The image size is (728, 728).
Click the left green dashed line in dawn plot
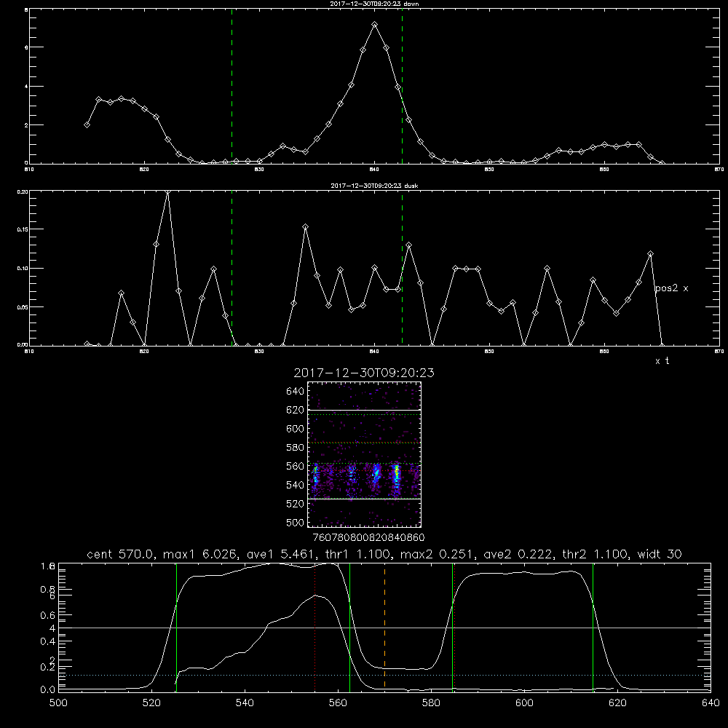tap(232, 87)
